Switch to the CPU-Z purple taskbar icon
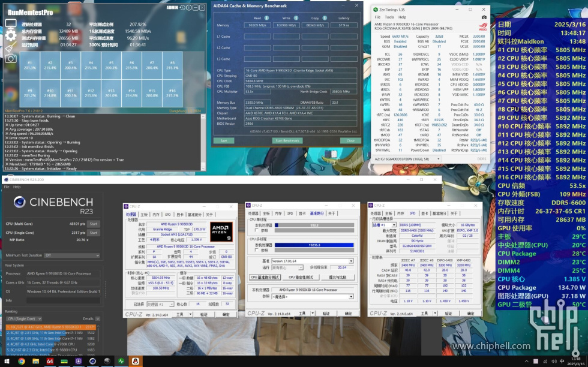The width and height of the screenshot is (588, 367). coord(79,362)
